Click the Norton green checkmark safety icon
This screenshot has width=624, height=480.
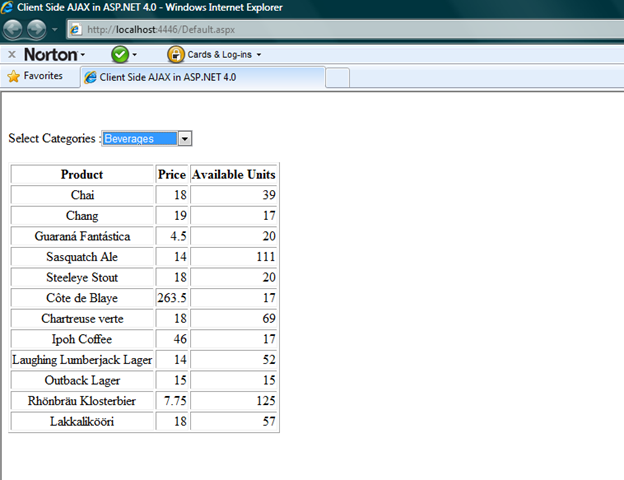coord(120,55)
